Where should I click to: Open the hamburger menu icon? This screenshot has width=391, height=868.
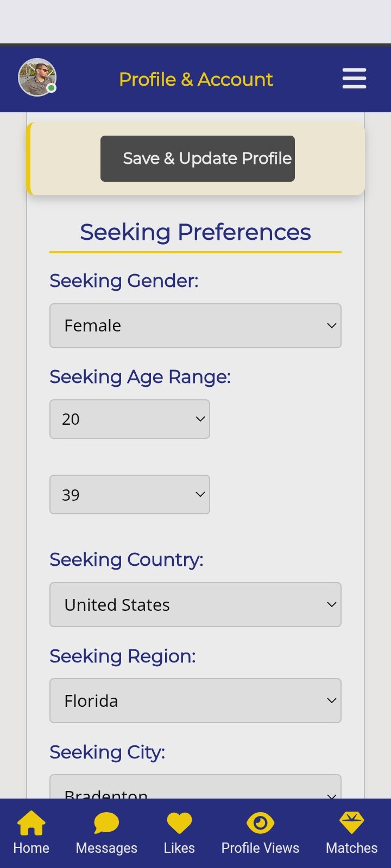pyautogui.click(x=354, y=79)
